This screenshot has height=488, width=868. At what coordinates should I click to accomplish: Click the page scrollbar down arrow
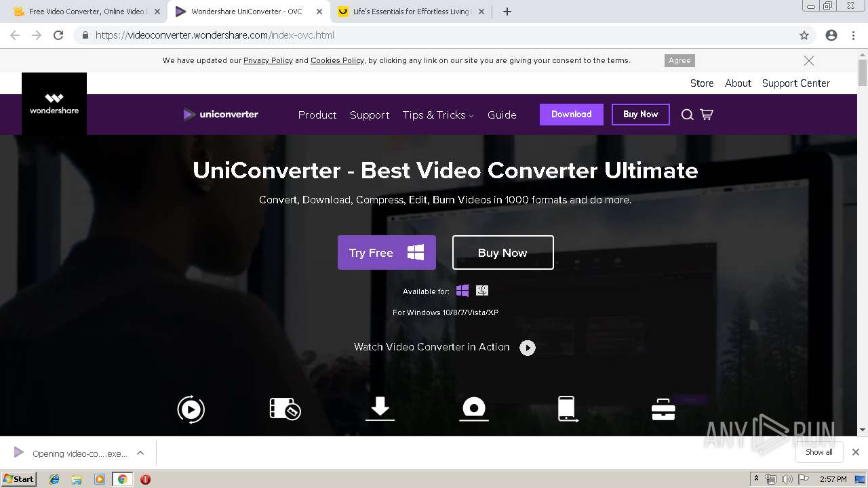tap(863, 430)
